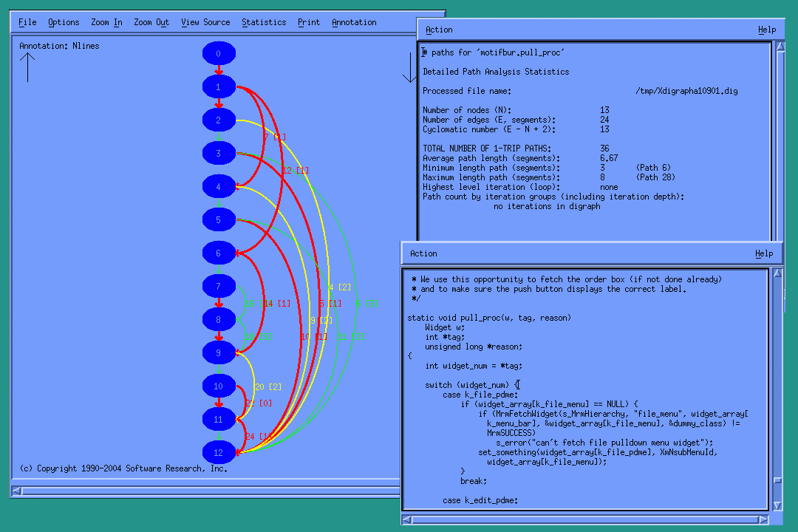Open the File menu
This screenshot has height=532, width=798.
27,22
